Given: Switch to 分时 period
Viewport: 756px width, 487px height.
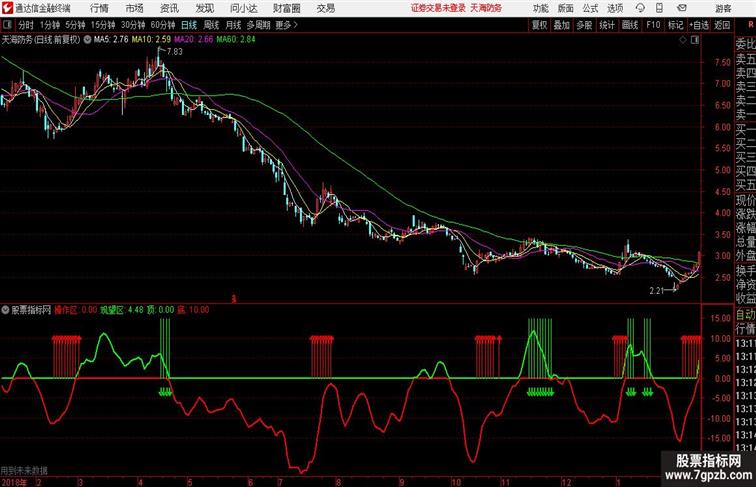Looking at the screenshot, I should 26,25.
